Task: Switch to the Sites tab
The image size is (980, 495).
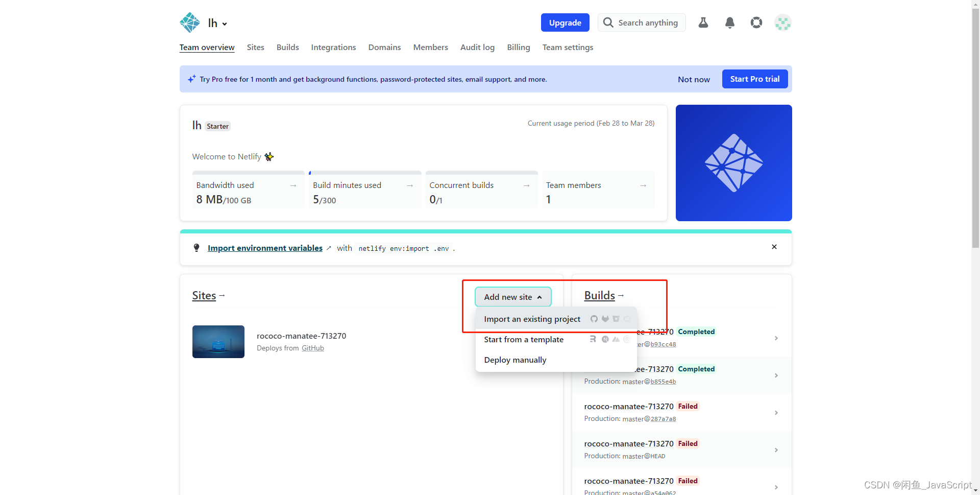Action: 255,47
